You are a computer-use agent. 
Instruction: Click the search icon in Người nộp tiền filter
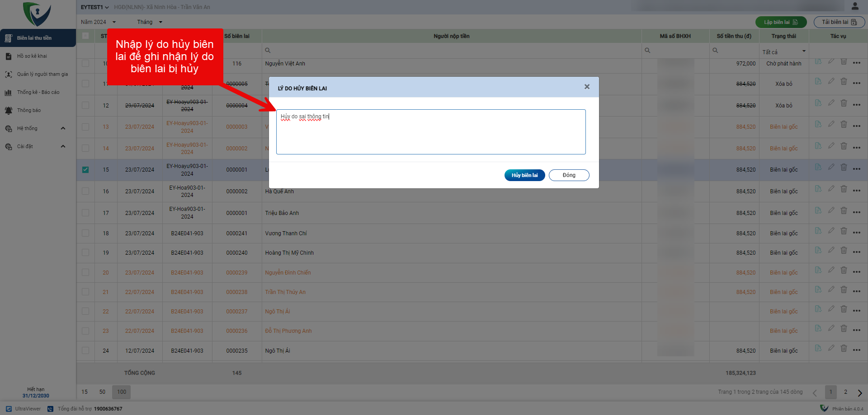pyautogui.click(x=268, y=51)
